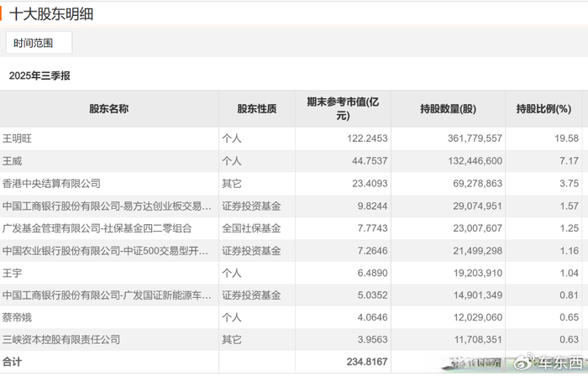The height and width of the screenshot is (376, 588).
Task: Click market value 7.7743
Action: [x=372, y=228]
